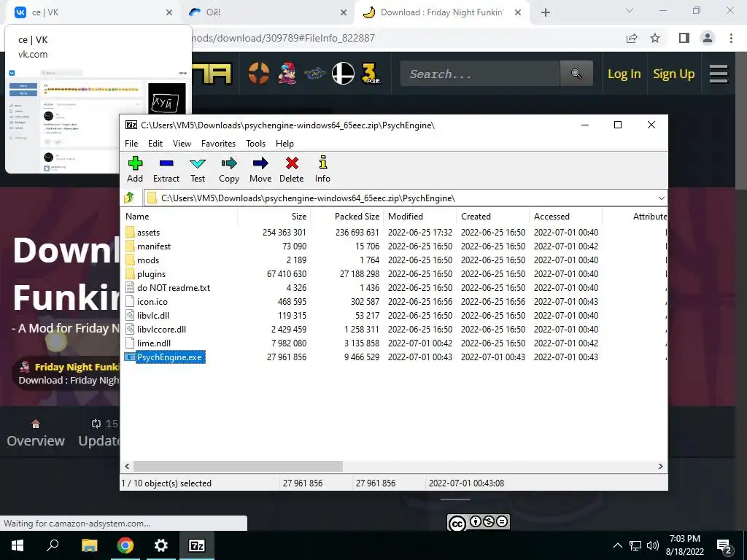
Task: Open notification center in taskbar
Action: point(724,545)
